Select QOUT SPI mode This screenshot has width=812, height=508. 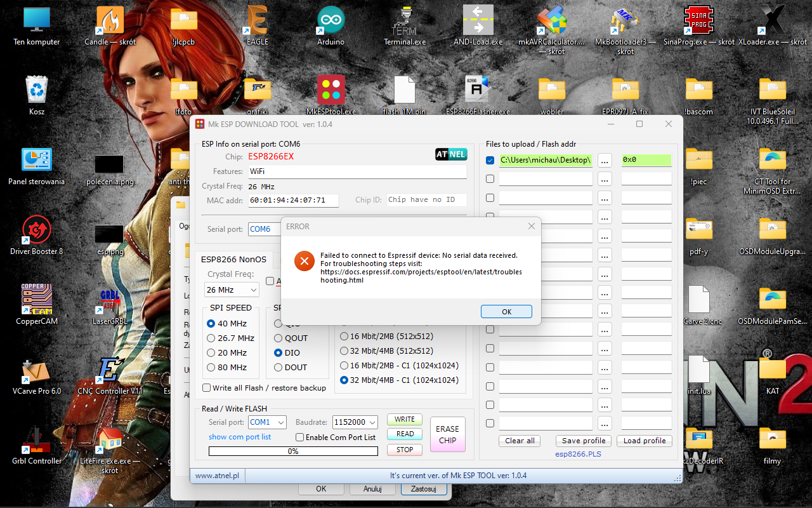coord(291,338)
